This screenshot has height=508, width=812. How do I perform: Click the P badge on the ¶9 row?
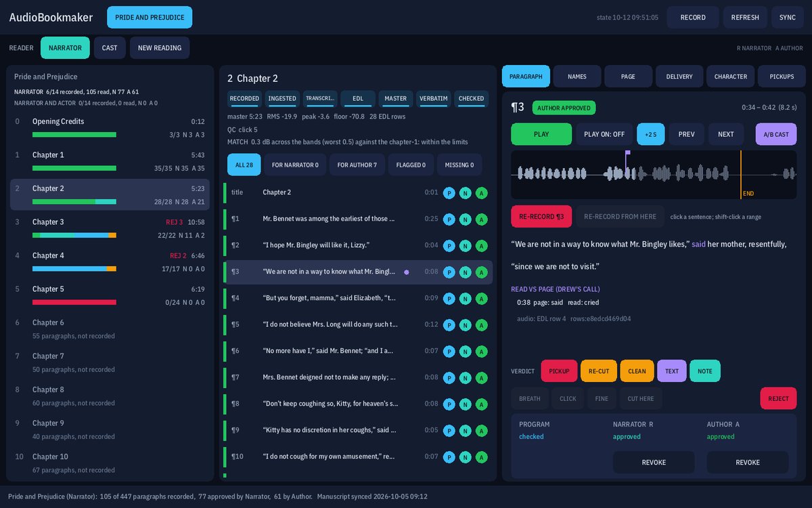[449, 430]
